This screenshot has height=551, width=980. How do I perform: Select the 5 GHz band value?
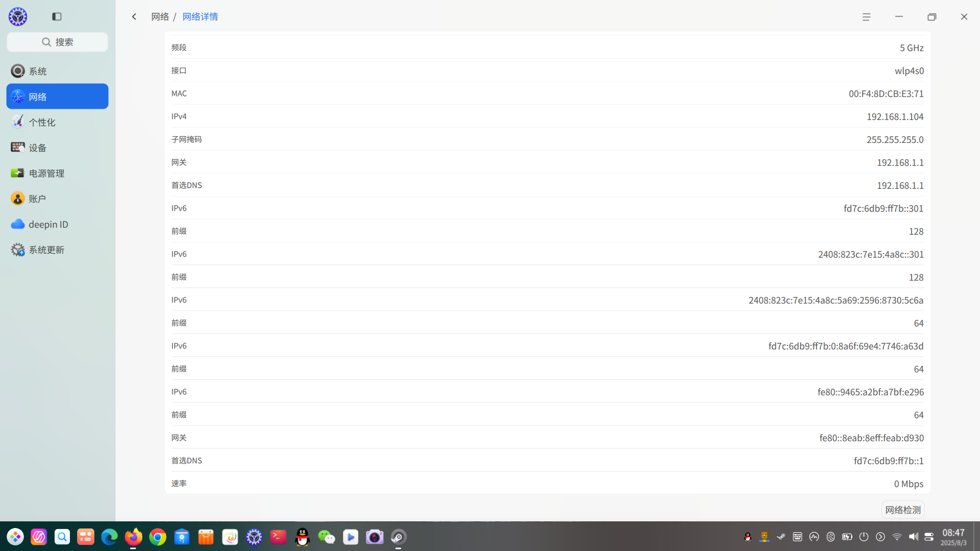[x=912, y=47]
